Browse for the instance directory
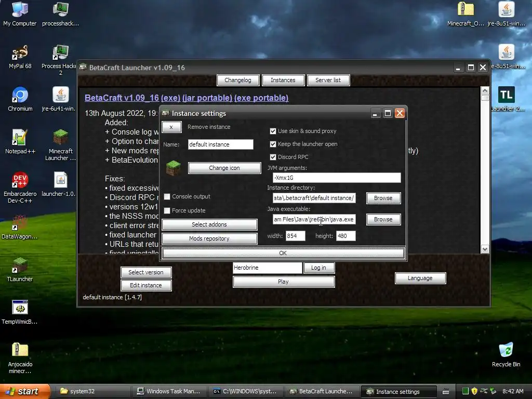 383,198
